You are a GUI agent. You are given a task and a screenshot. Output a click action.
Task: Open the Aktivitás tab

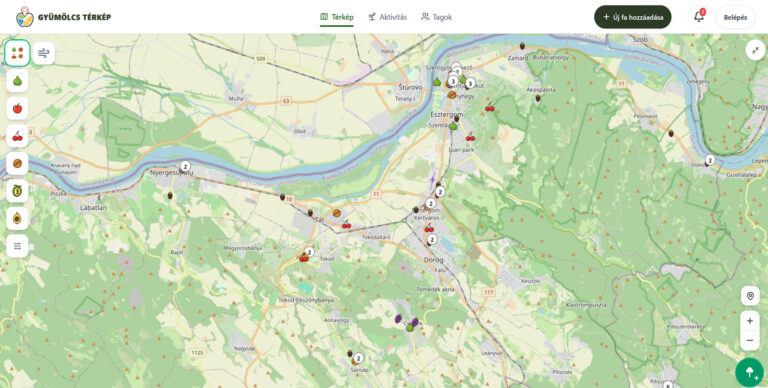point(387,17)
